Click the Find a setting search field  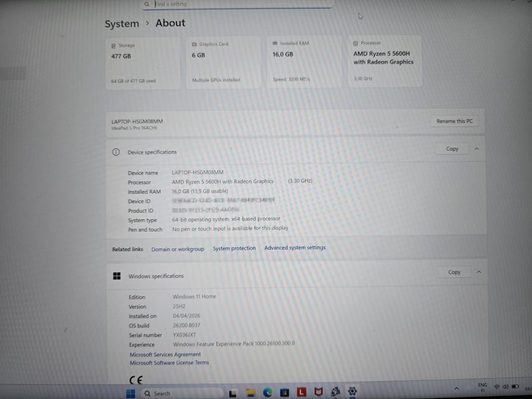[238, 4]
